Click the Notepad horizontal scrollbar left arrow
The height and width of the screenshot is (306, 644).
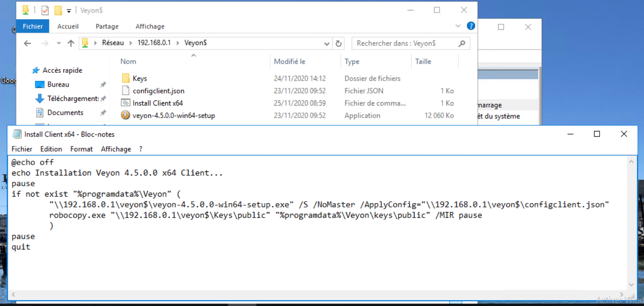pos(13,295)
